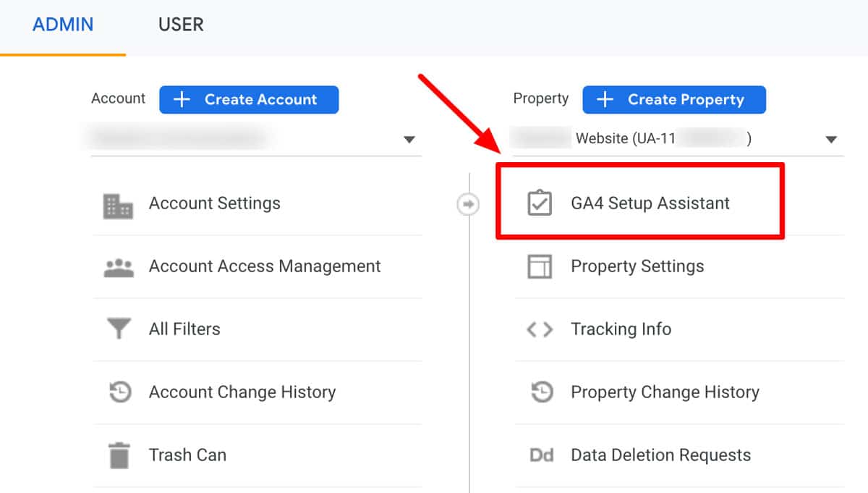868x493 pixels.
Task: Click the Website (UA-11...) property name
Action: tap(663, 138)
